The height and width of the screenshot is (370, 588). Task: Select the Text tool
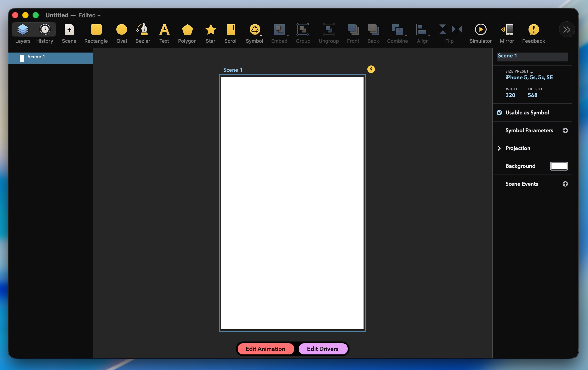click(x=164, y=30)
